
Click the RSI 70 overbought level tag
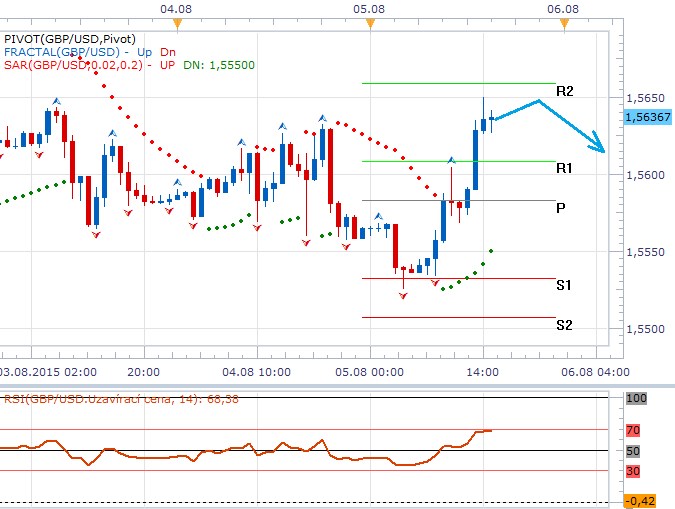632,430
